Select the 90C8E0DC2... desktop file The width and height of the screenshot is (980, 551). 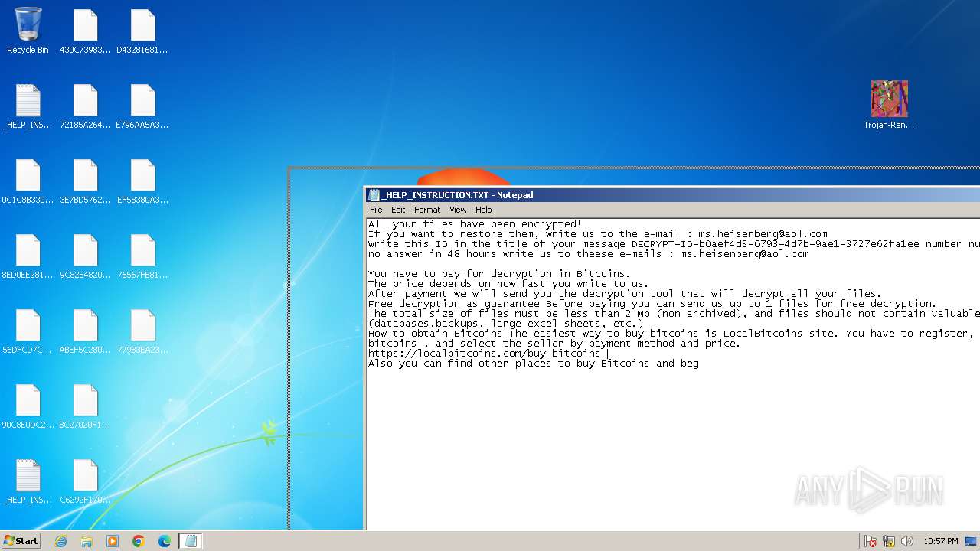[28, 406]
